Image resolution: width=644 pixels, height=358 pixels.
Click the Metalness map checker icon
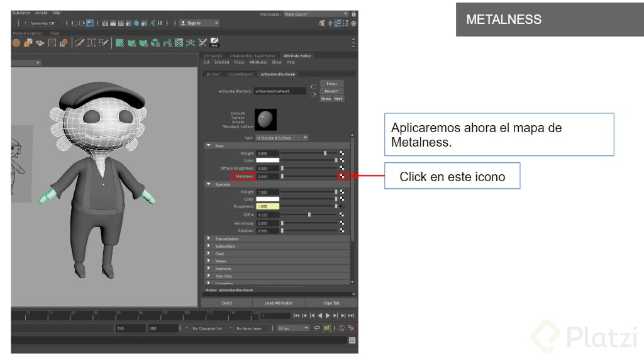(x=341, y=176)
